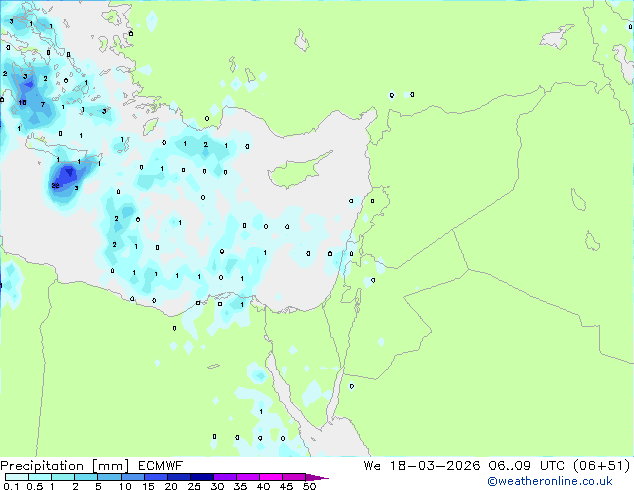
Task: Select the 5–10 mm legend color swatch
Action: coord(110,477)
